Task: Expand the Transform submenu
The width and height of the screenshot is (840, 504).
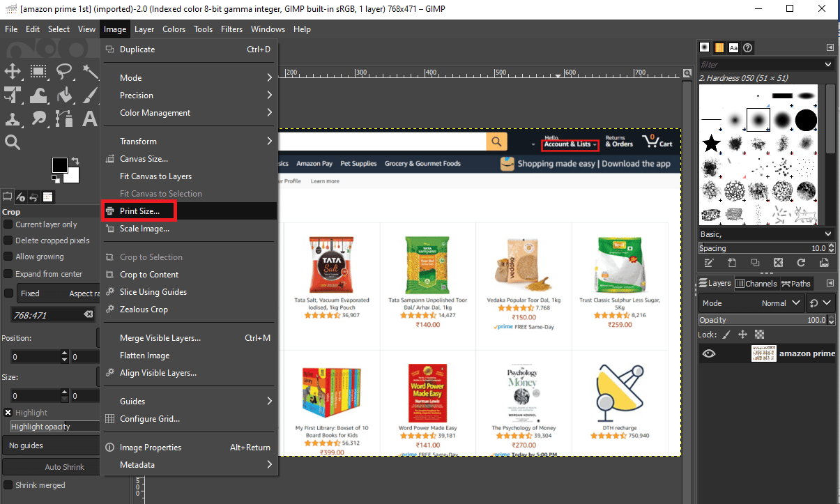Action: pyautogui.click(x=190, y=141)
